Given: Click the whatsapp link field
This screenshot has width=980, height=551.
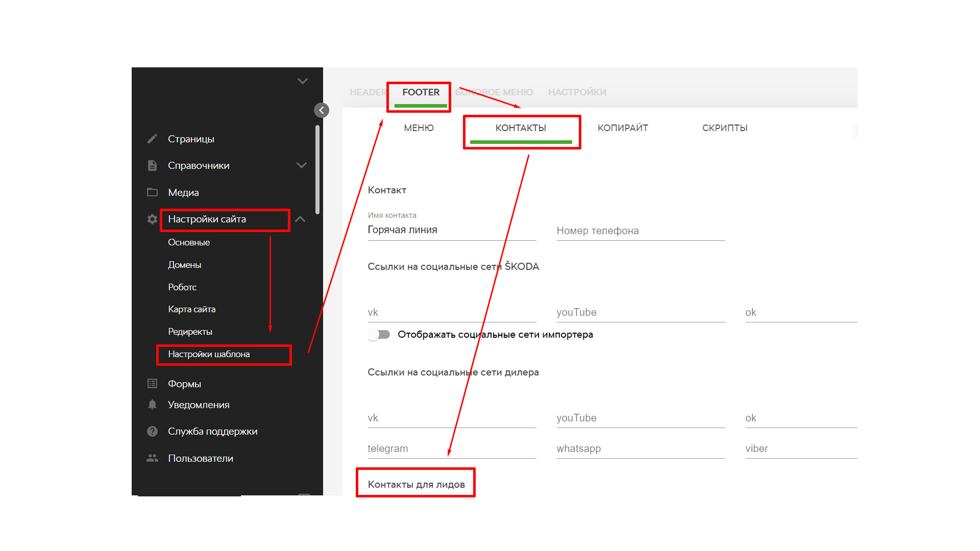Looking at the screenshot, I should tap(641, 448).
